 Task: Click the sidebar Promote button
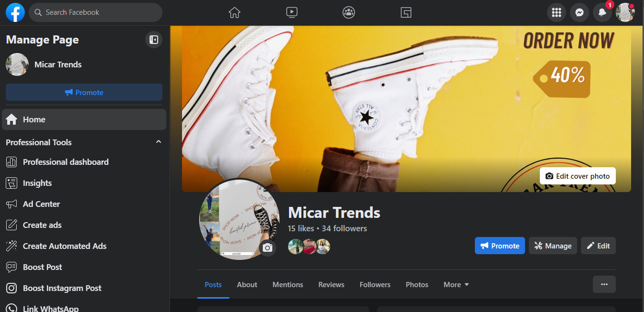point(84,92)
